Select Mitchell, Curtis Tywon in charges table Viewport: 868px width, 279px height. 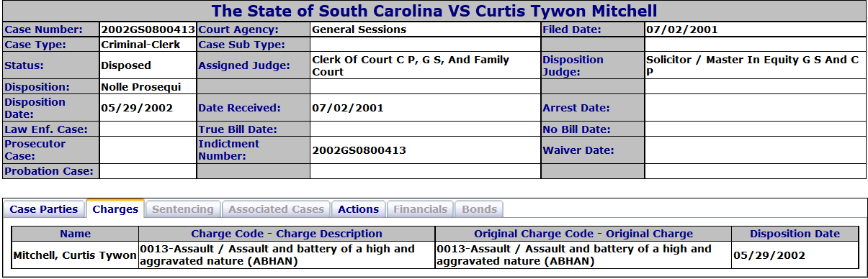pos(76,255)
